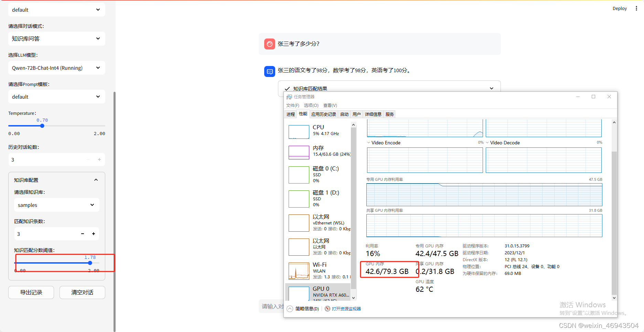Screen dimensions: 644x332
Task: Open the 知识库问答 dialogue mode dropdown
Action: tap(57, 38)
